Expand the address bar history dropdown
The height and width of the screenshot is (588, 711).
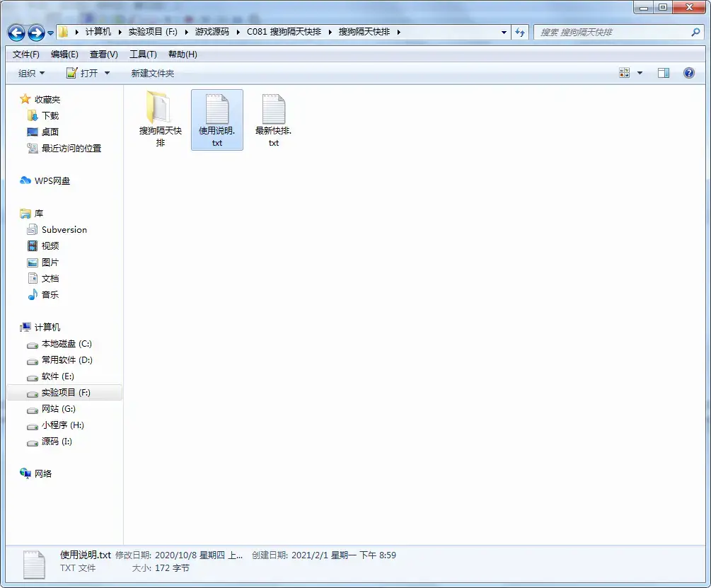coord(504,32)
